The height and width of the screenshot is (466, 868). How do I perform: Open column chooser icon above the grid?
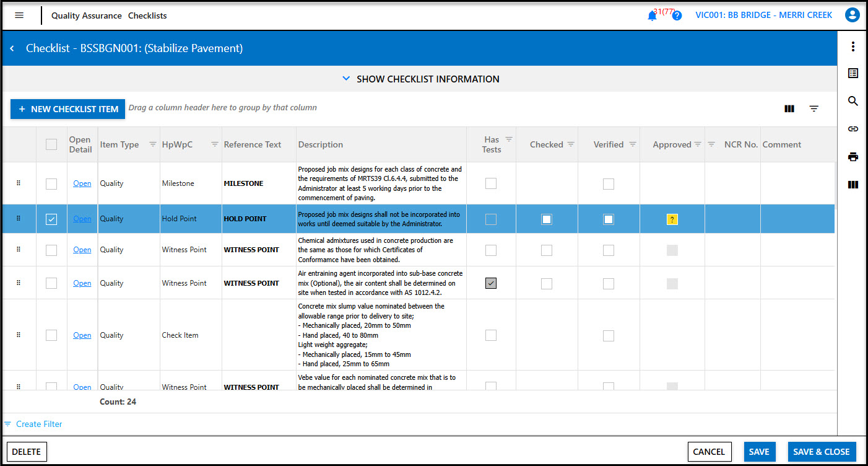tap(789, 108)
